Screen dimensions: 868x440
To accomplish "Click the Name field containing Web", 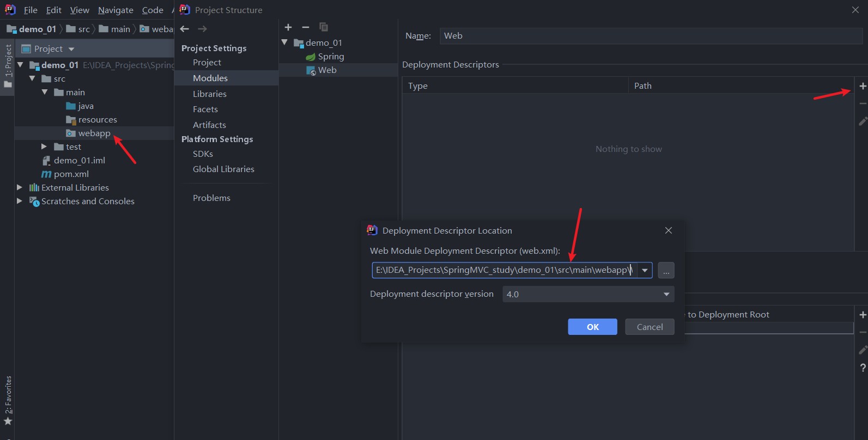I will (x=651, y=36).
